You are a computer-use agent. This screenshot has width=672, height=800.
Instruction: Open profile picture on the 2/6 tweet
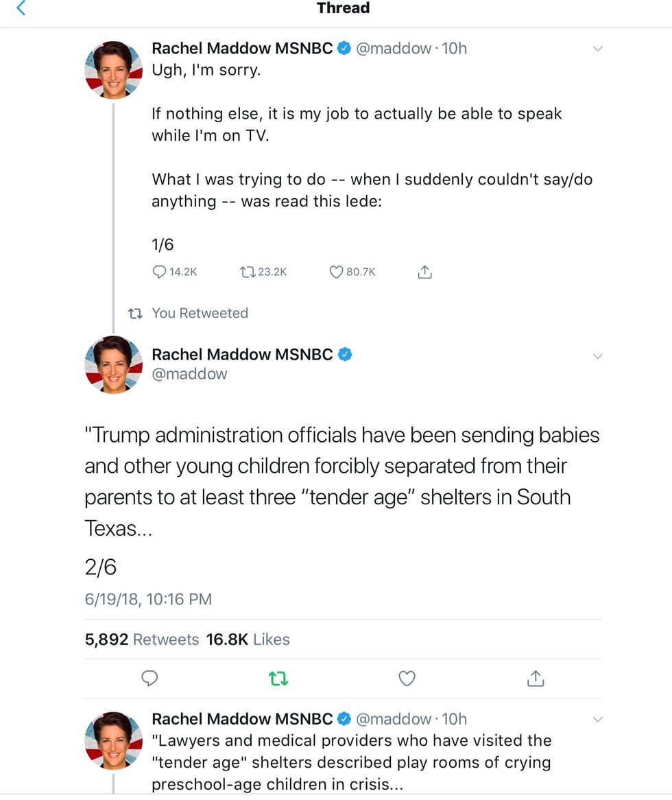point(113,364)
